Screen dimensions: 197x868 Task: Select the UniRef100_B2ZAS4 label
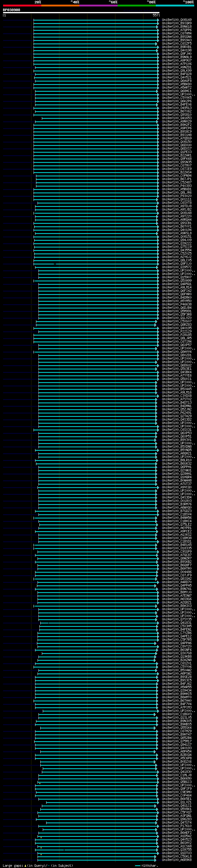[x=176, y=172]
